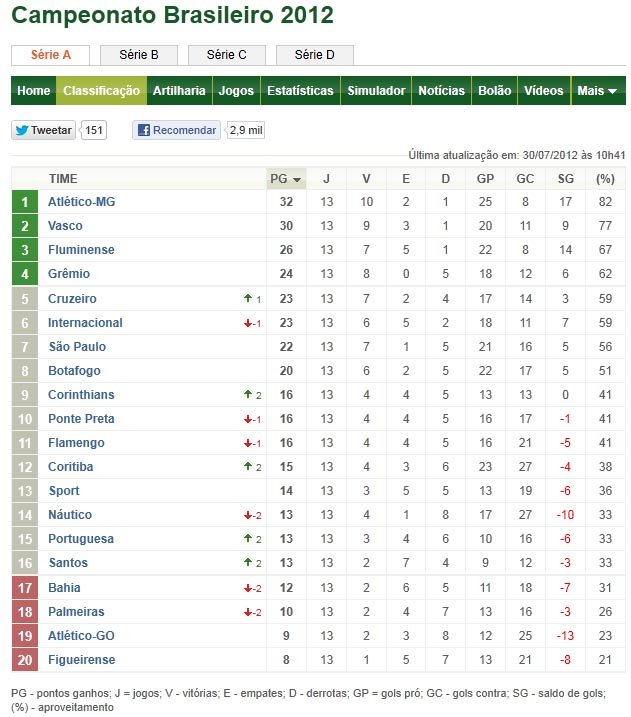
Task: Open the Figueirense team link
Action: pyautogui.click(x=81, y=659)
